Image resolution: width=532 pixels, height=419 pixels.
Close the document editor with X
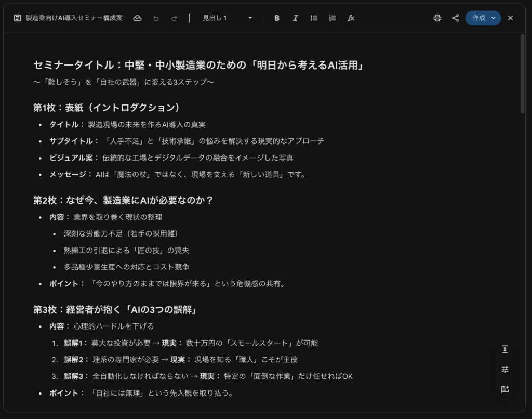[510, 18]
